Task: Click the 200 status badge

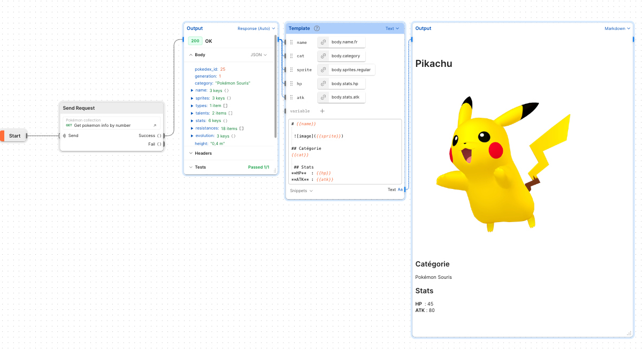Action: 195,41
